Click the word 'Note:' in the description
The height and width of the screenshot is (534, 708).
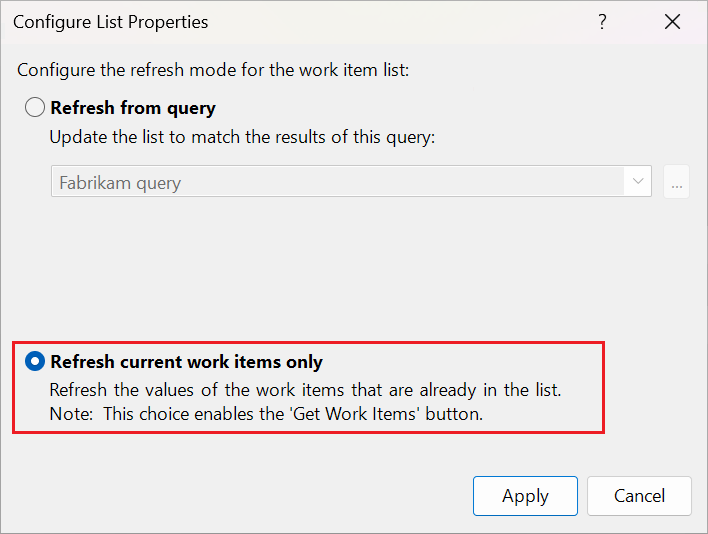point(71,413)
